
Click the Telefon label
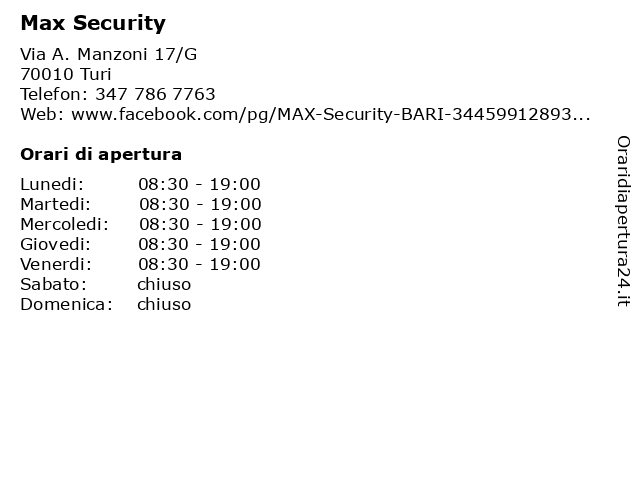(54, 94)
